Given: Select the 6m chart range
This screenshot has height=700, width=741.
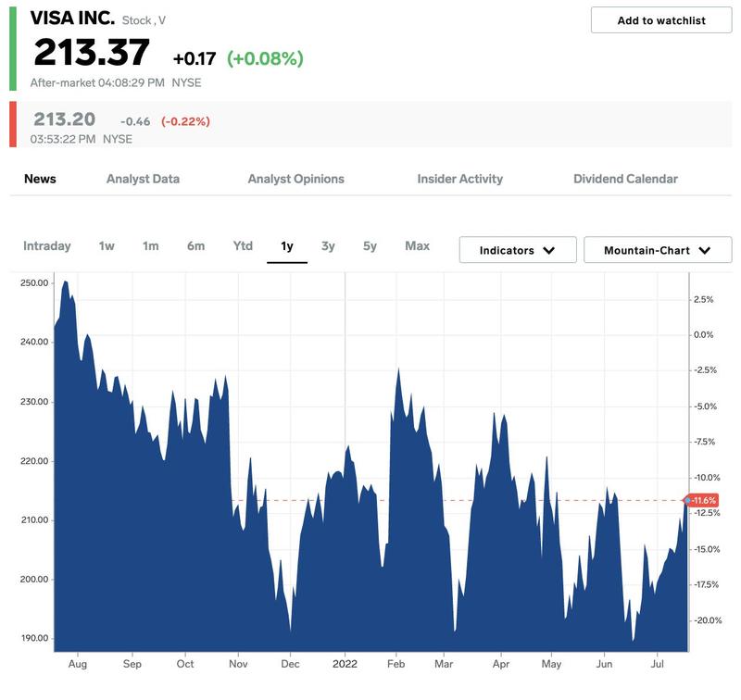Looking at the screenshot, I should [195, 246].
